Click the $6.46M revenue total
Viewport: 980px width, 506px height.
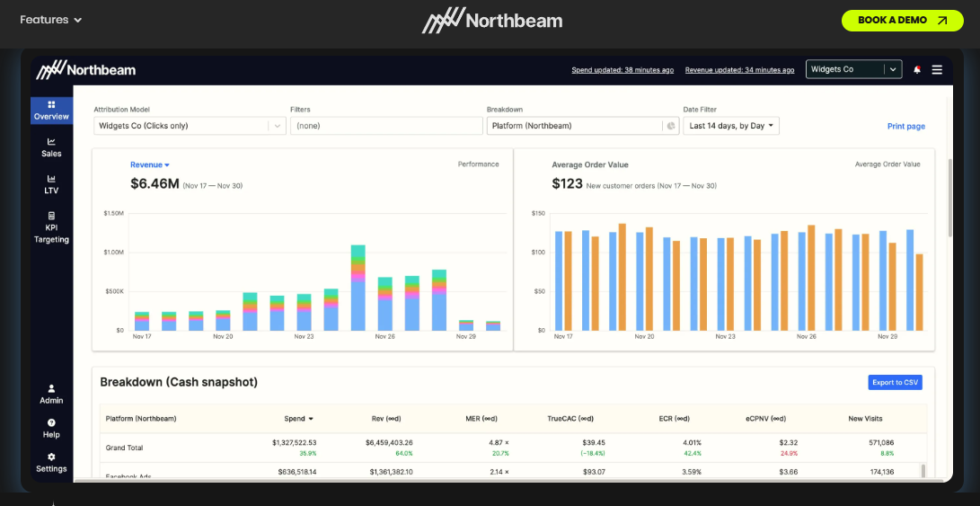tap(155, 184)
